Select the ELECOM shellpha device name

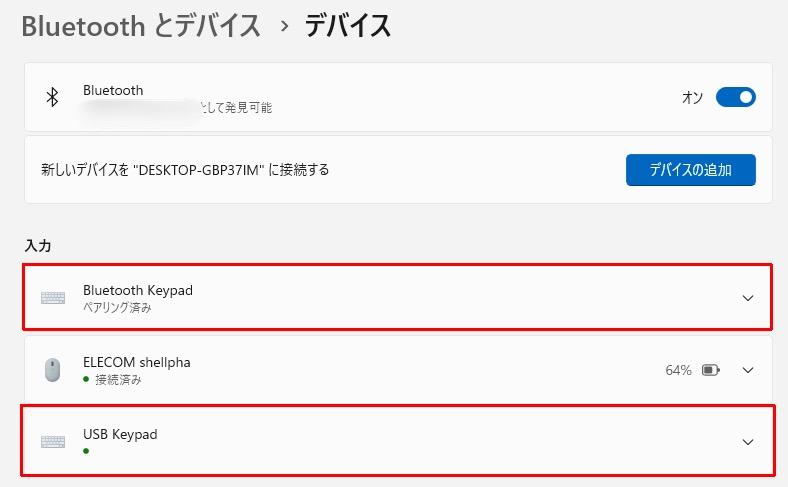tap(137, 362)
